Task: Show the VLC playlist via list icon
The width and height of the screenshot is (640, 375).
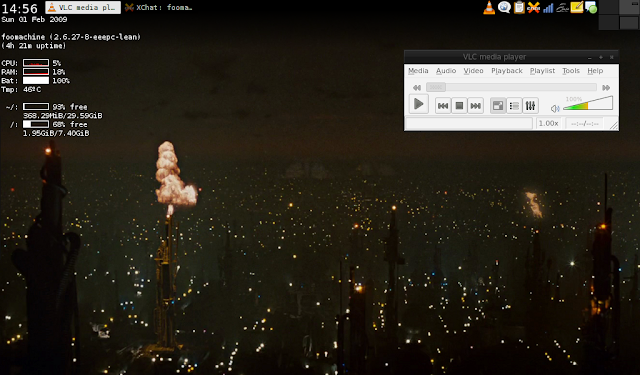Action: tap(514, 106)
